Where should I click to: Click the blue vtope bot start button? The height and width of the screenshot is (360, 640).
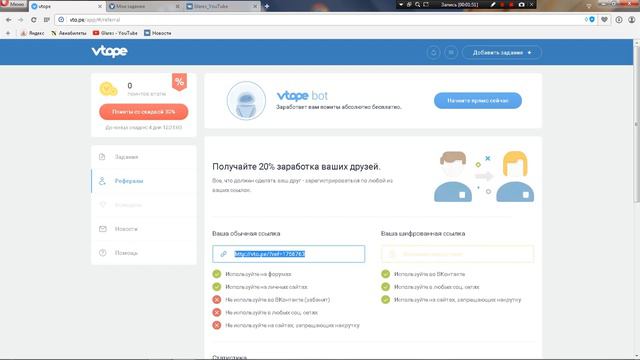tap(478, 101)
